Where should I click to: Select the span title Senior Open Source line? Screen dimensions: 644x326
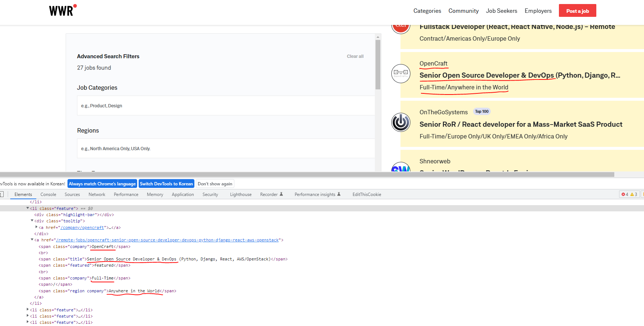pyautogui.click(x=163, y=259)
